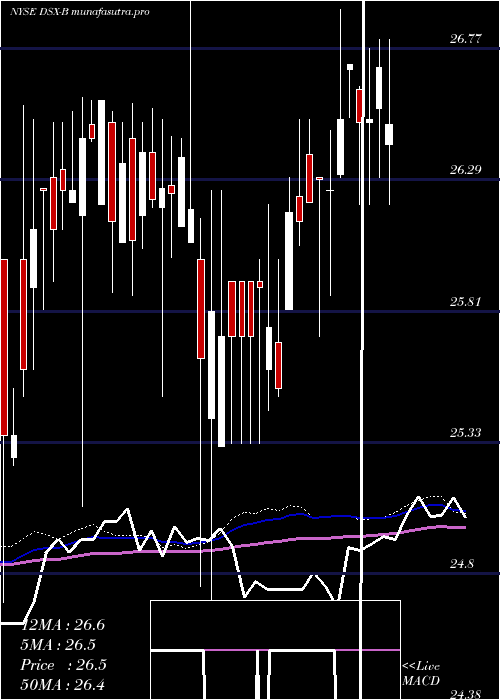Viewport: 500px width, 700px height.
Task: Click the 24.38 axis label at bottom
Action: [x=466, y=695]
